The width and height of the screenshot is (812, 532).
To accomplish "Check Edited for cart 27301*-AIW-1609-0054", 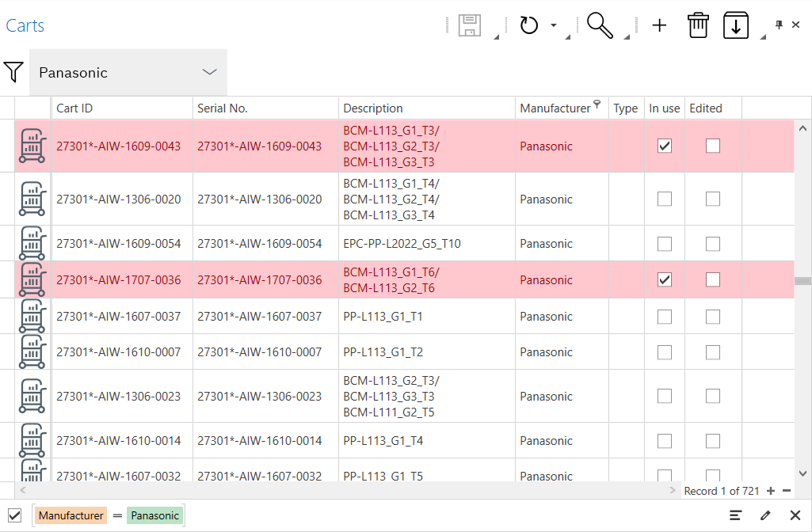I will tap(712, 244).
